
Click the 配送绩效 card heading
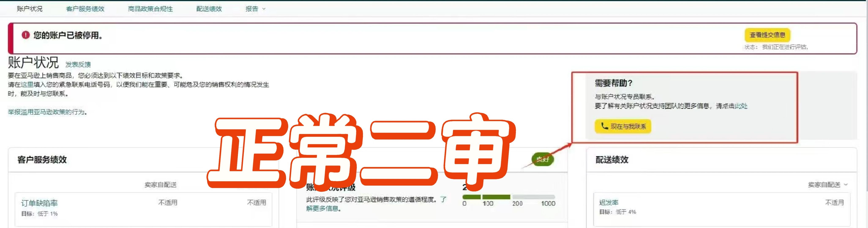tap(612, 160)
